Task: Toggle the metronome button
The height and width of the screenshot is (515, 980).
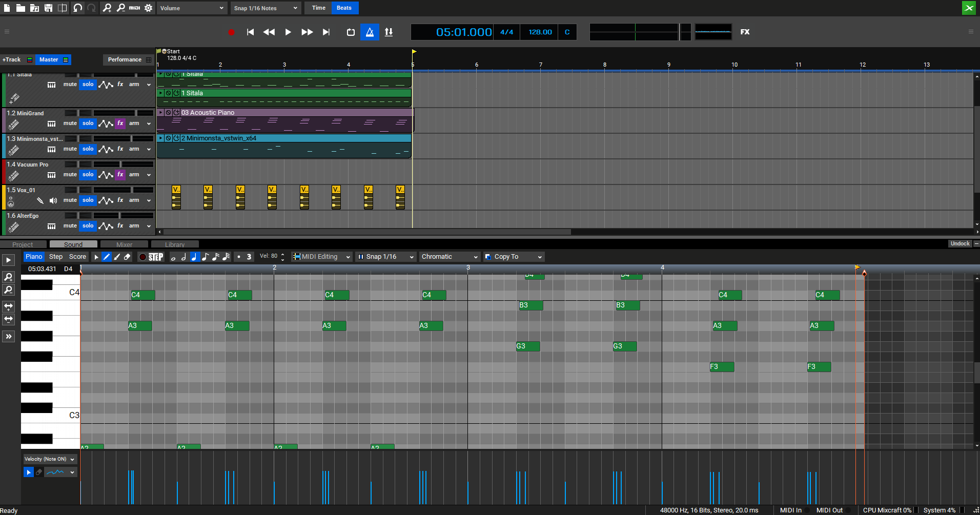Action: (x=370, y=32)
